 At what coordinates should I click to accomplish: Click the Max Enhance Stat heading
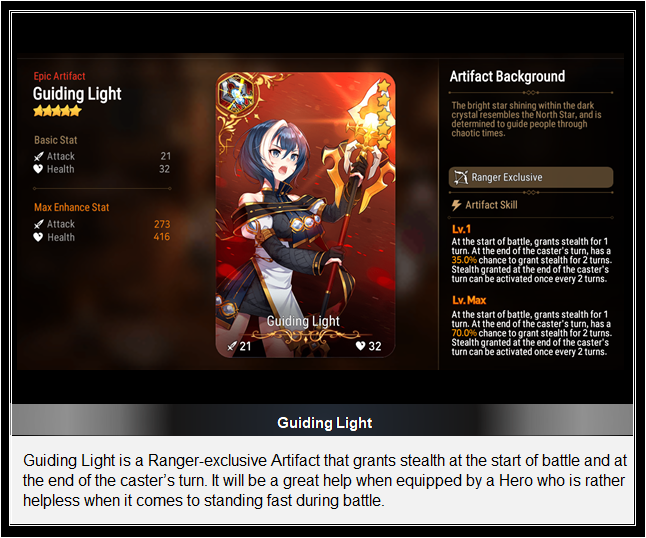click(72, 207)
